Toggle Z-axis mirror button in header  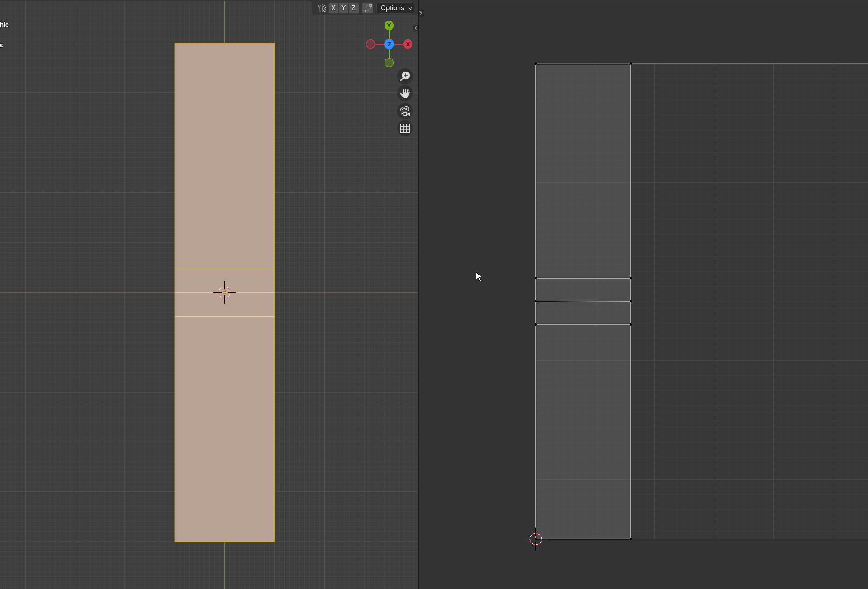tap(354, 8)
